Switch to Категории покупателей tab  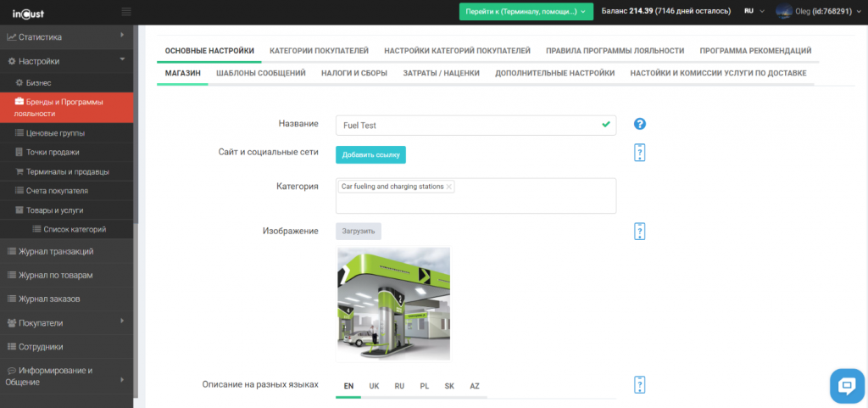pyautogui.click(x=319, y=51)
